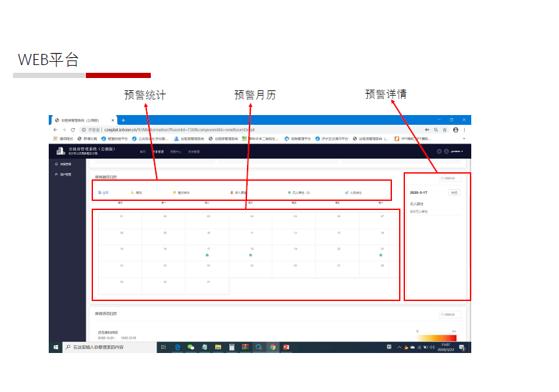This screenshot has height=392, width=559.
Task: Open the 系统管理 navigation tab
Action: [x=194, y=151]
